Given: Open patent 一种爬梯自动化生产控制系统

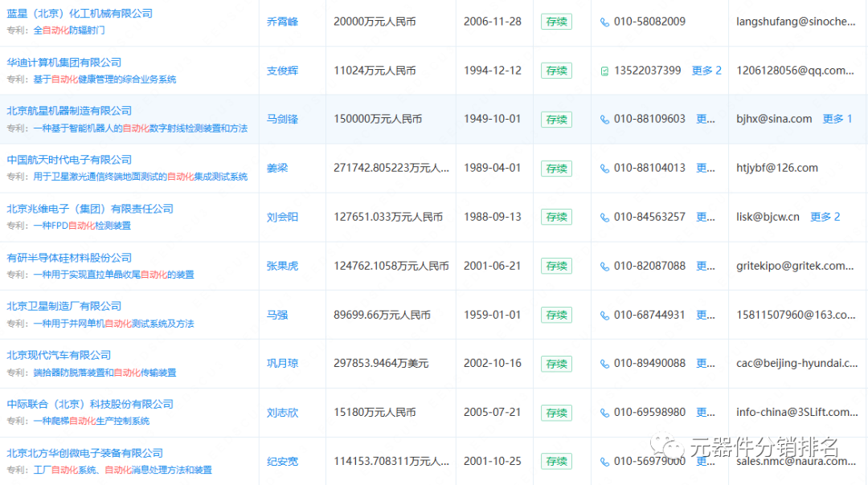Looking at the screenshot, I should pyautogui.click(x=92, y=421).
